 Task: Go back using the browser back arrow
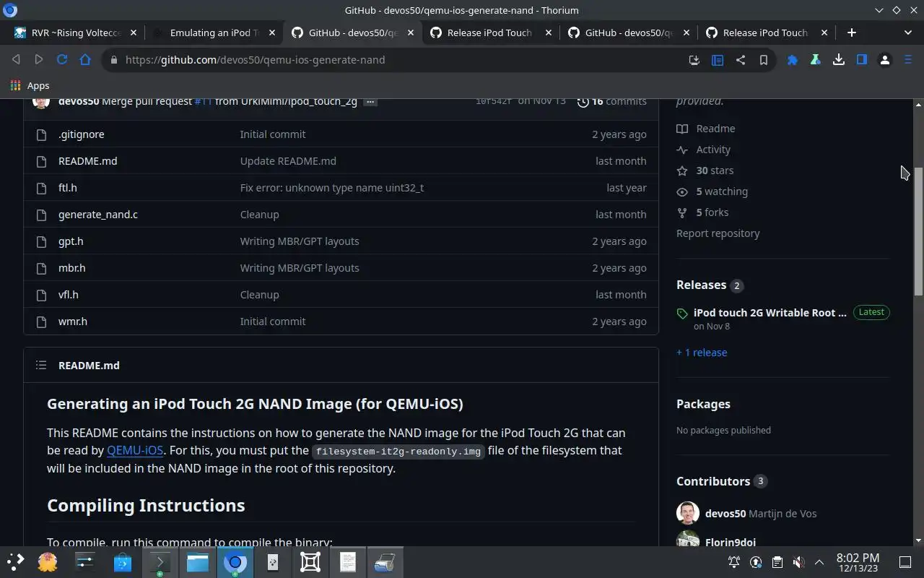tap(16, 60)
